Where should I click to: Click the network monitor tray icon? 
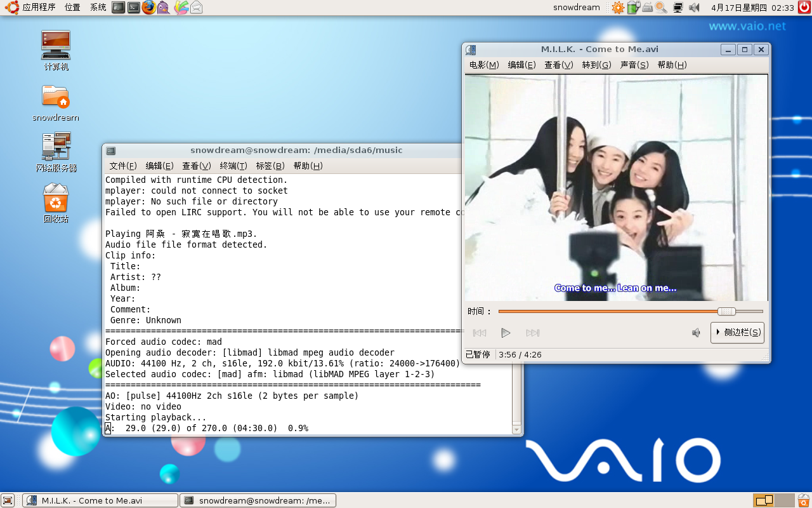click(678, 8)
